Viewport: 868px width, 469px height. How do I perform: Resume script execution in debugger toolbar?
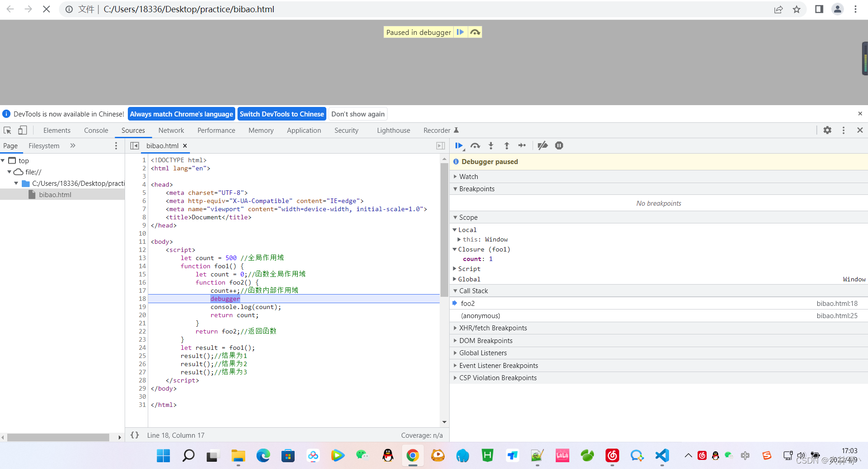[459, 145]
